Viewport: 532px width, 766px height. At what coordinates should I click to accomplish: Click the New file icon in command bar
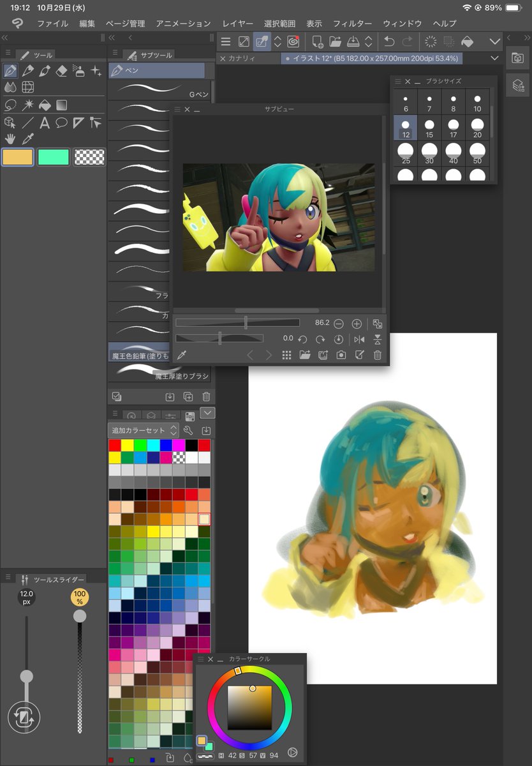[x=317, y=41]
